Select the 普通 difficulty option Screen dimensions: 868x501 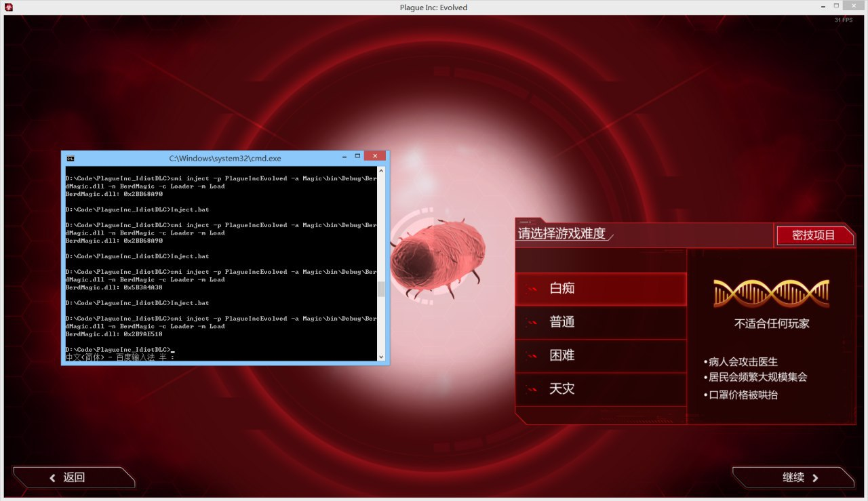click(601, 322)
